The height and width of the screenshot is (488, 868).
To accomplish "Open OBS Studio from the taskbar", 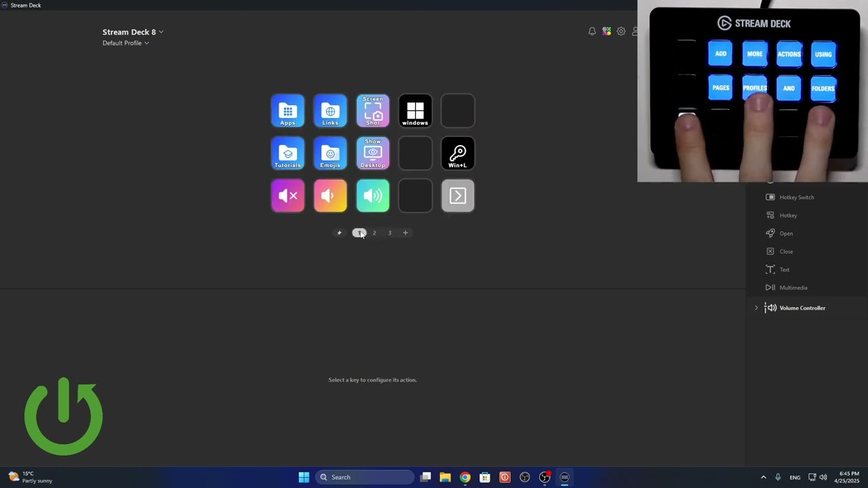I will point(525,477).
